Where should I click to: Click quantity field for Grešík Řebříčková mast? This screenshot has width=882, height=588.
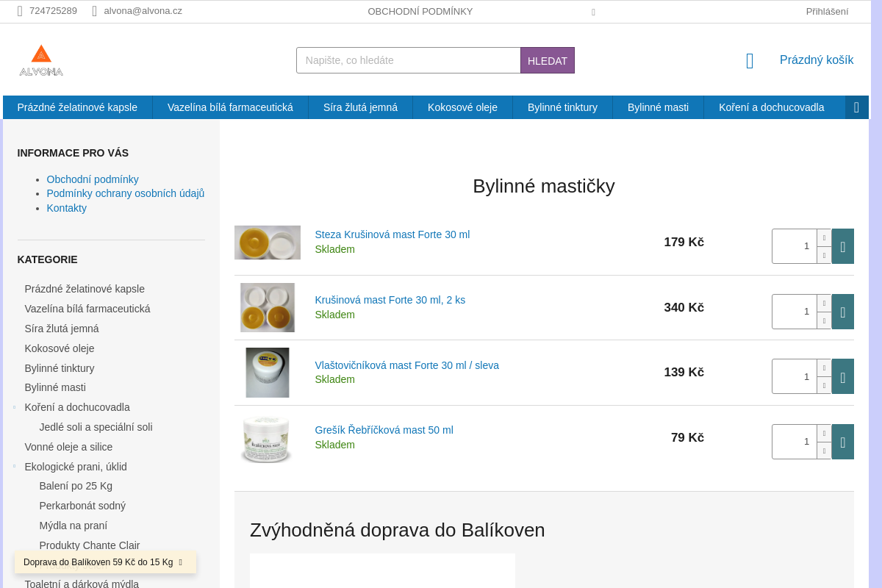coord(795,442)
